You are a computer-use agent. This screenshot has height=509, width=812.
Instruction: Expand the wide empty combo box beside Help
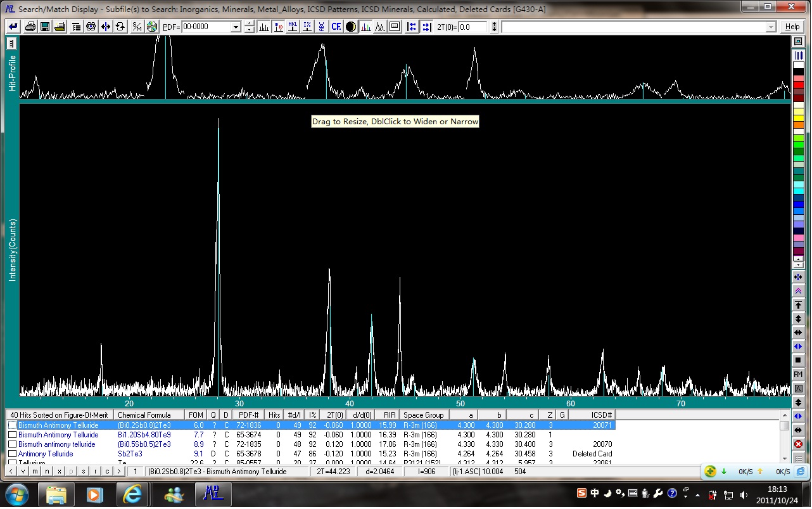(771, 27)
